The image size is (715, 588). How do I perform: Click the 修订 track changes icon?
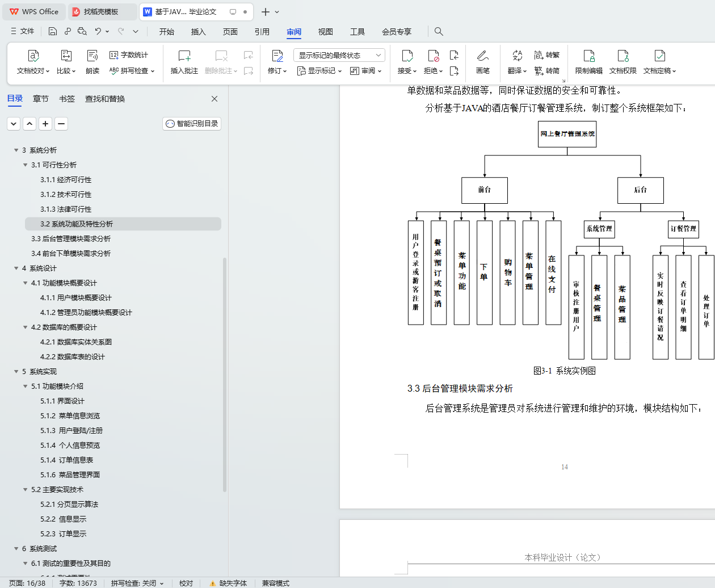277,56
